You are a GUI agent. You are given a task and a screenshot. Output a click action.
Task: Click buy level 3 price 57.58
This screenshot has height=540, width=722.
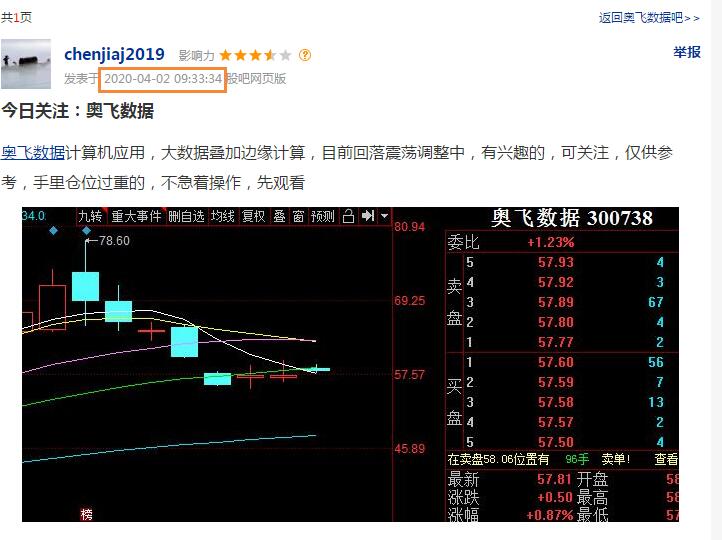(x=556, y=402)
